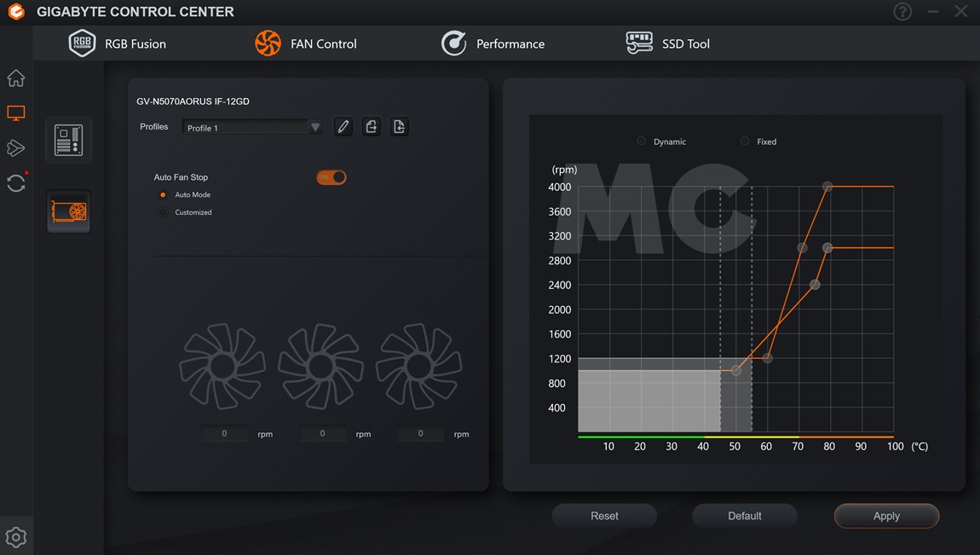Click the RGB Fusion hexagon icon

82,43
